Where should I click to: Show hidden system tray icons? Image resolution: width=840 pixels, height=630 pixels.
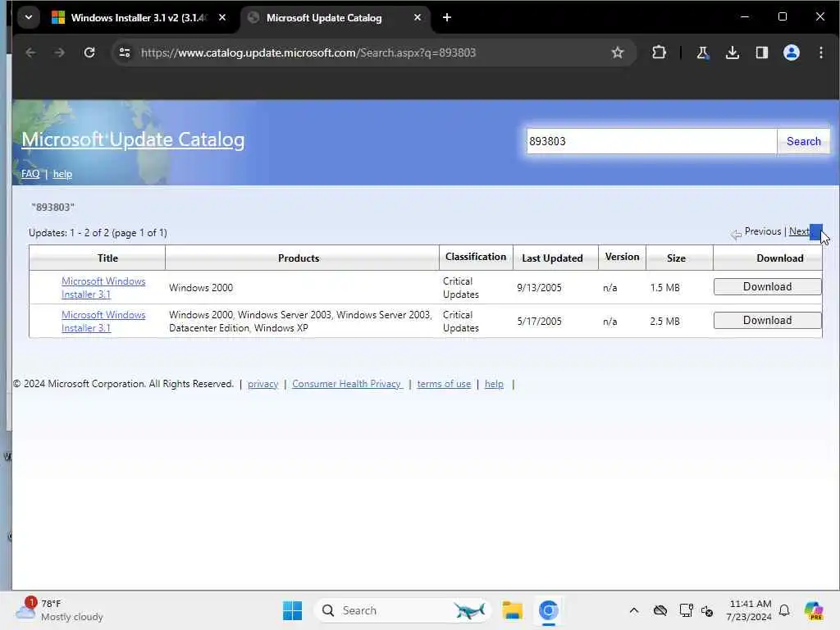coord(634,610)
